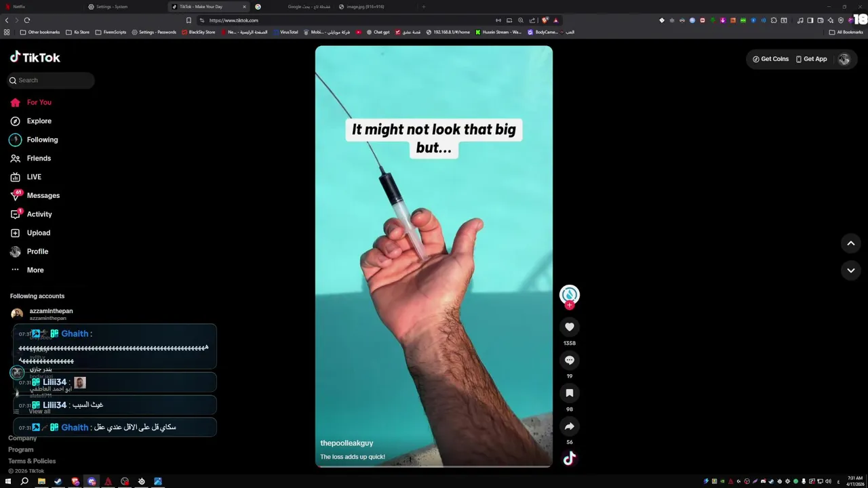Share the video with the arrow icon
The width and height of the screenshot is (868, 488).
click(x=569, y=426)
